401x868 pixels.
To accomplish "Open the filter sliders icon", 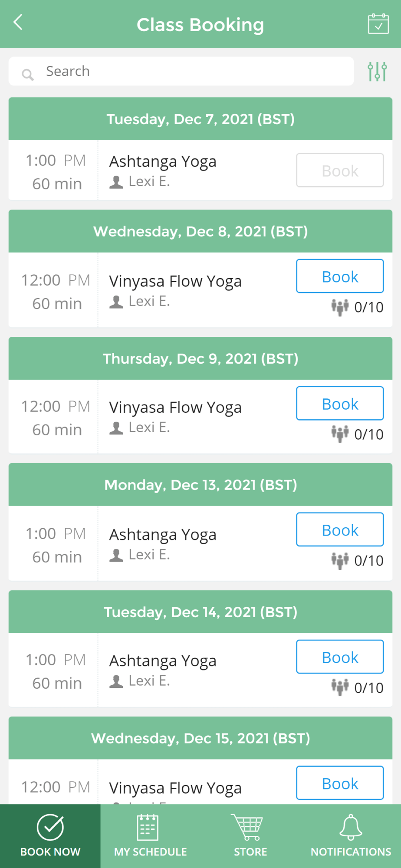I will click(377, 72).
